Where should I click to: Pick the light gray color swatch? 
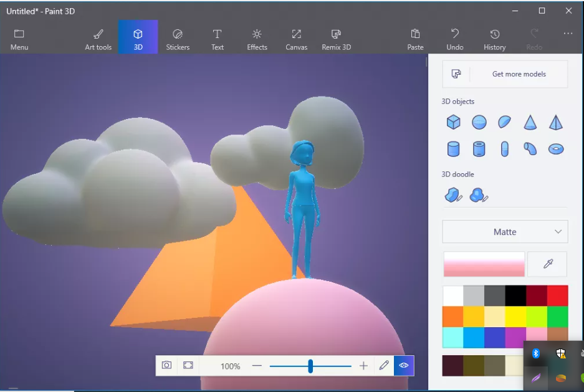tap(474, 295)
